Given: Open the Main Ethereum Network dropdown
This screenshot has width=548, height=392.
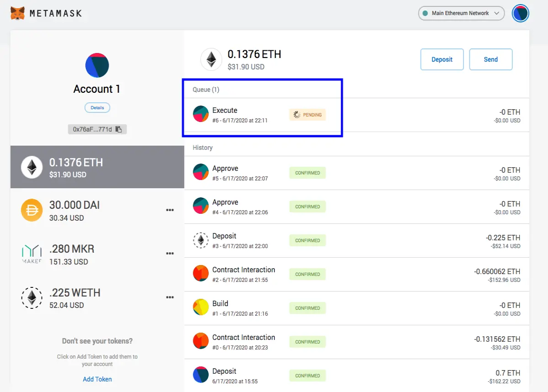Looking at the screenshot, I should pos(461,13).
